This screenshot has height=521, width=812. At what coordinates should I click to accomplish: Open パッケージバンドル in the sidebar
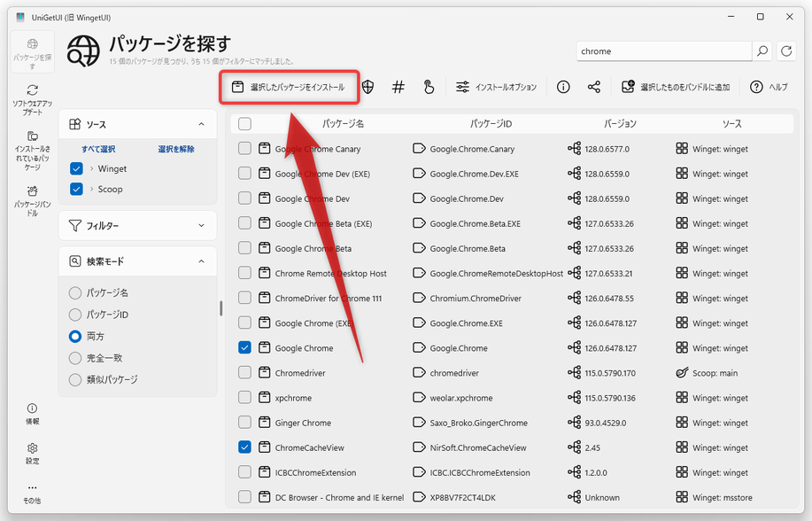[x=32, y=202]
